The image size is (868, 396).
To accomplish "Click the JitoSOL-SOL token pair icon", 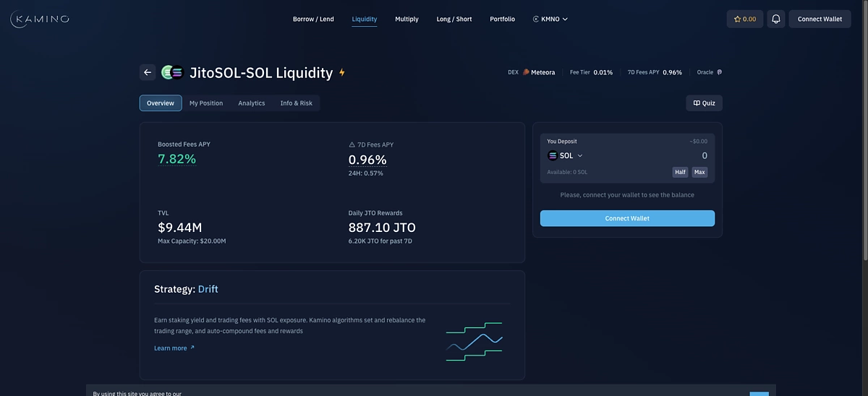I will pyautogui.click(x=172, y=72).
